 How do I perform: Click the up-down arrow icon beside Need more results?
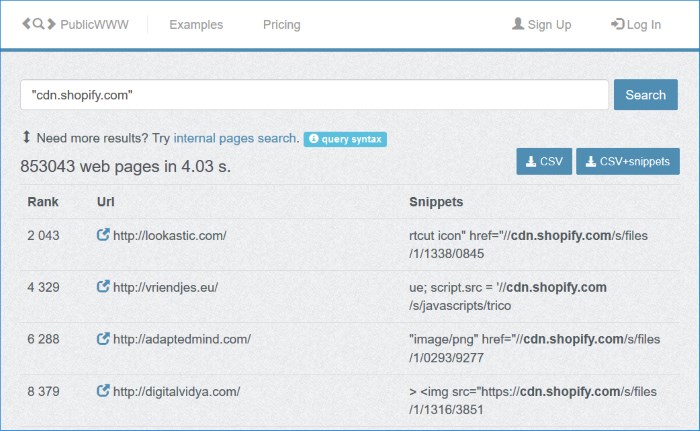26,137
